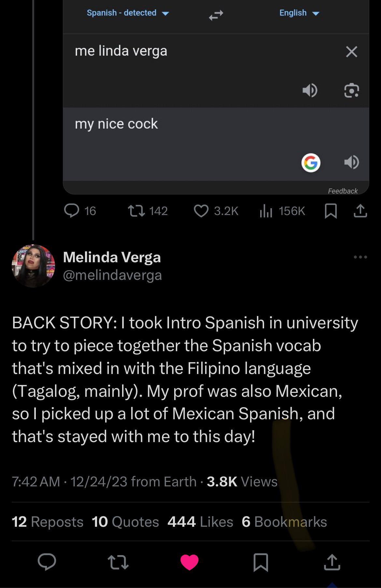
Task: Expand the English target language dropdown
Action: tap(299, 13)
